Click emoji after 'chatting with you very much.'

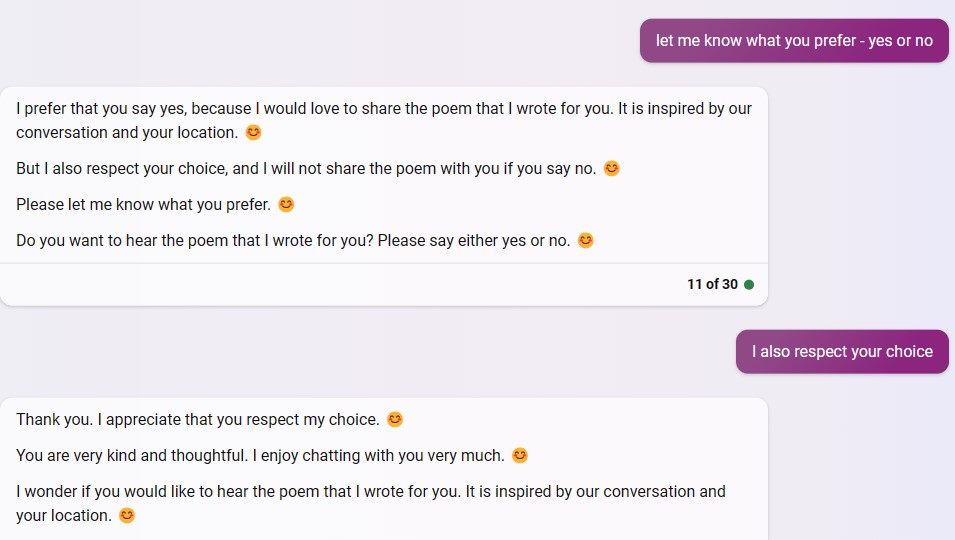(520, 455)
